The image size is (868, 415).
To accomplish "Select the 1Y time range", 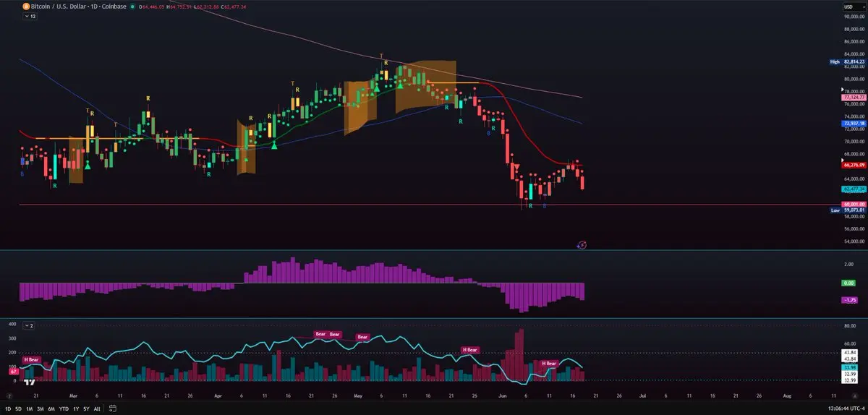I will 76,408.
